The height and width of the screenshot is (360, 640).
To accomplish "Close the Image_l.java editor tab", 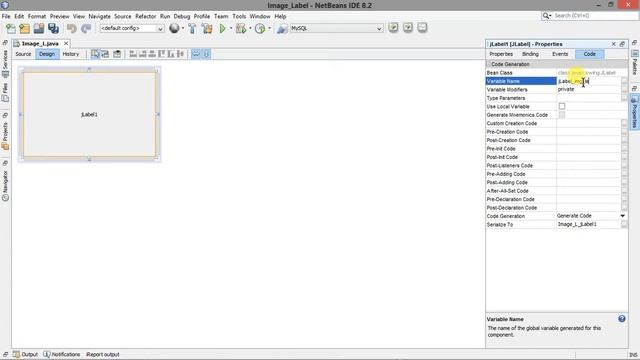I will coord(66,43).
